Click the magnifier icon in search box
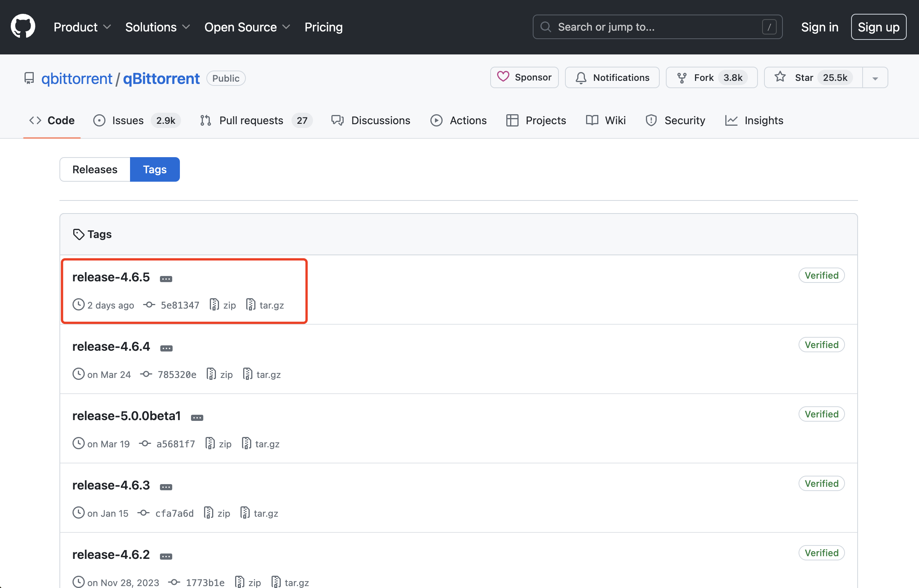The image size is (919, 588). click(546, 27)
